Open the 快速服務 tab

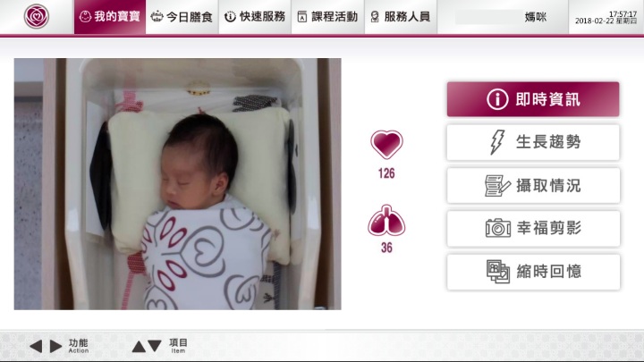coord(255,17)
